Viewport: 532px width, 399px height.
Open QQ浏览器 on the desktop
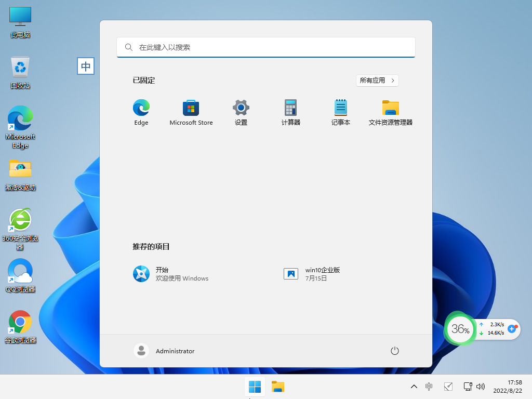point(20,273)
